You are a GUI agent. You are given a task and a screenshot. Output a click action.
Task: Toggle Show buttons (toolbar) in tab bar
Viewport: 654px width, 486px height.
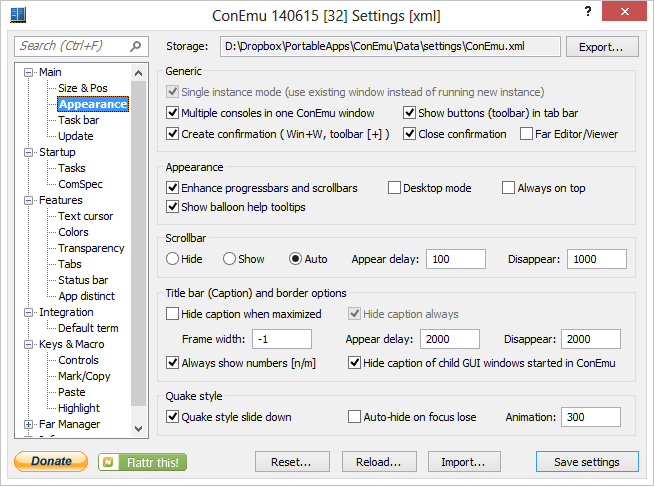[409, 113]
